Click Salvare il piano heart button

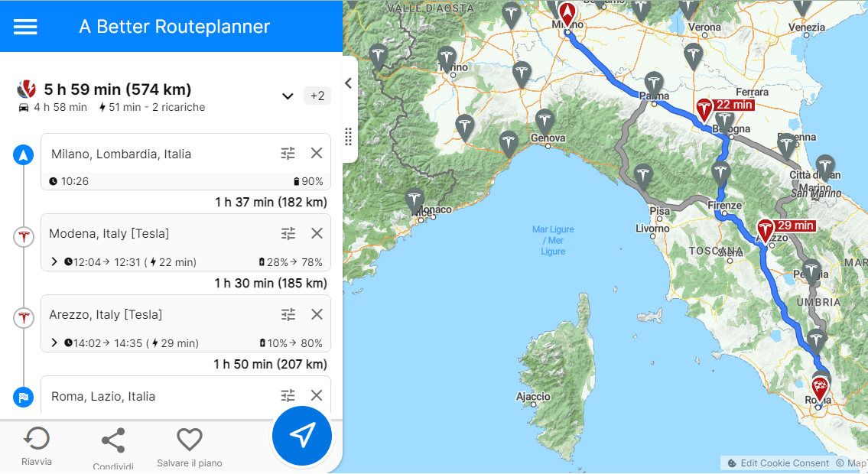click(190, 448)
